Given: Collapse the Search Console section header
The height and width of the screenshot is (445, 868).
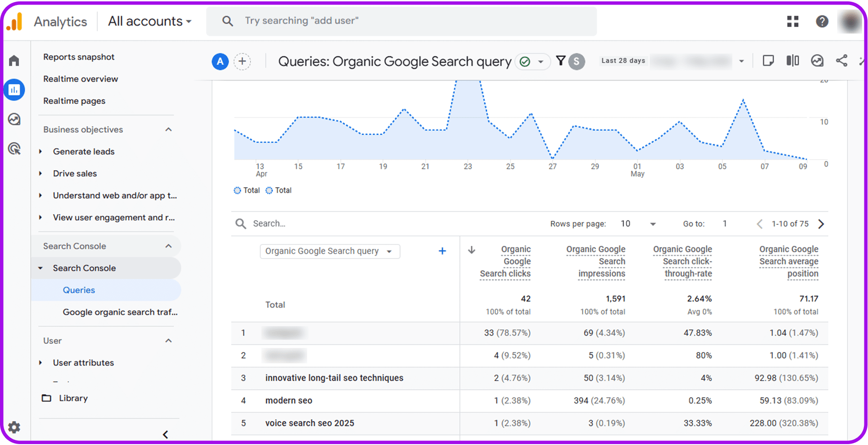Looking at the screenshot, I should click(x=168, y=246).
